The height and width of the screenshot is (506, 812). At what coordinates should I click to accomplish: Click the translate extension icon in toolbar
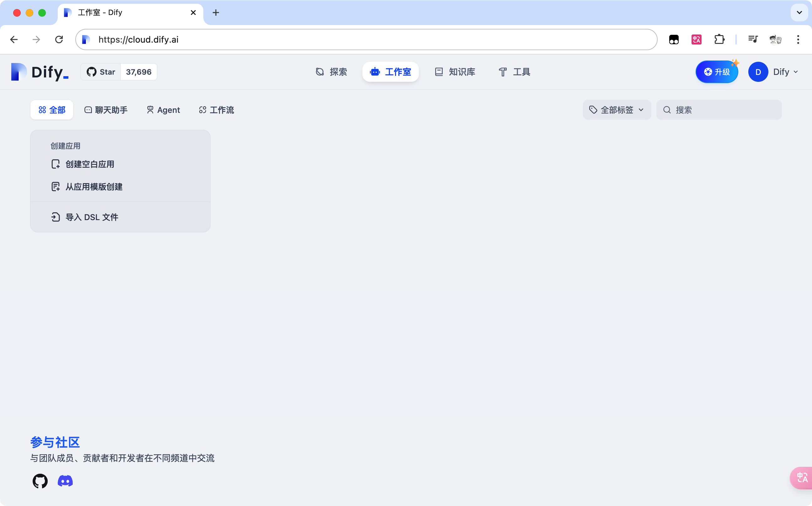696,39
